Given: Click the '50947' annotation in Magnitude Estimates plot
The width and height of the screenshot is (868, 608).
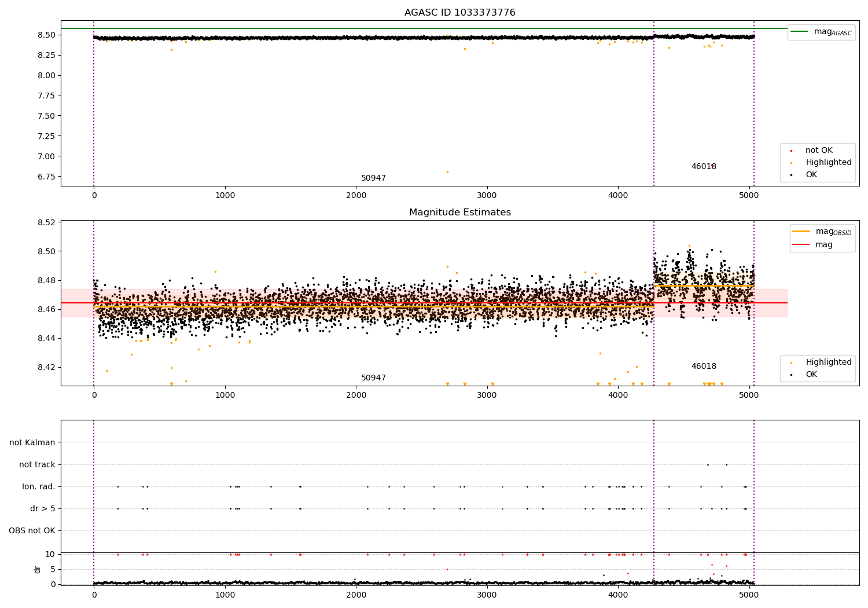Looking at the screenshot, I should coord(373,378).
